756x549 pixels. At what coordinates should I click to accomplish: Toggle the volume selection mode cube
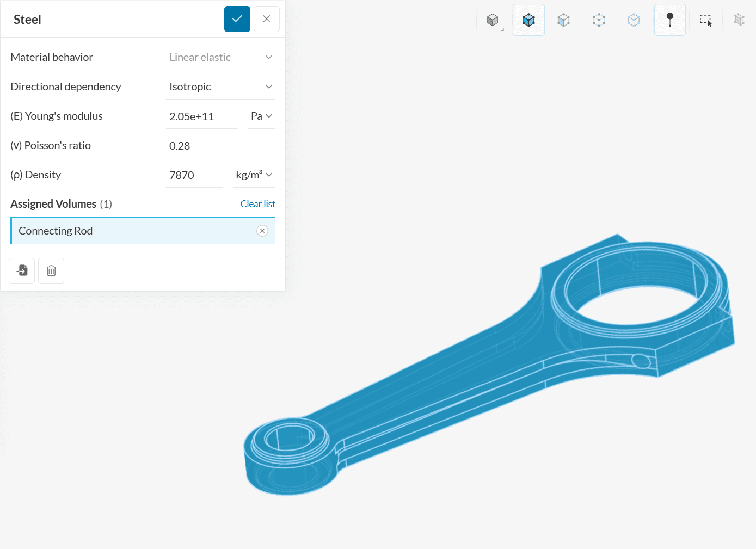click(528, 21)
